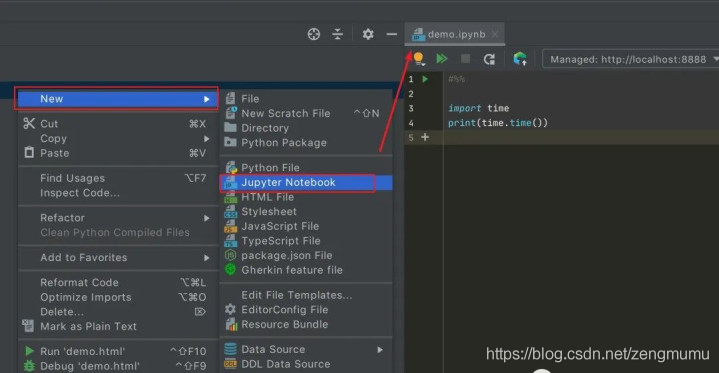This screenshot has width=719, height=373.
Task: Expand Add to Favorites submenu
Action: pos(118,257)
